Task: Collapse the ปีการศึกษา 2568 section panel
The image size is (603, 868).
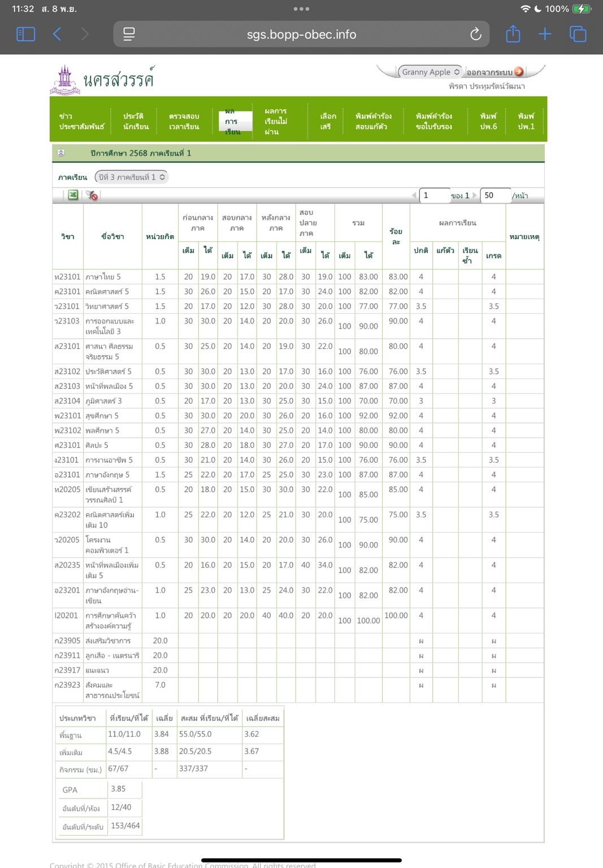Action: tap(61, 153)
